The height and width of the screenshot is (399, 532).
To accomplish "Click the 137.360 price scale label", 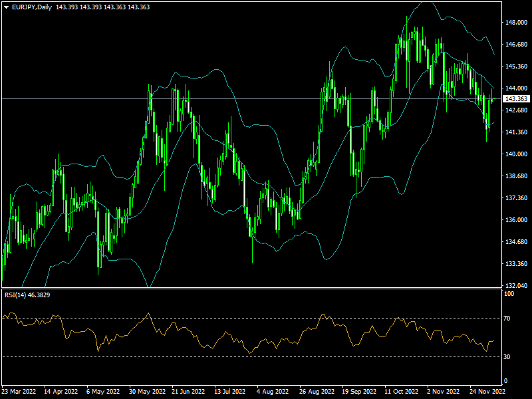I will 516,198.
